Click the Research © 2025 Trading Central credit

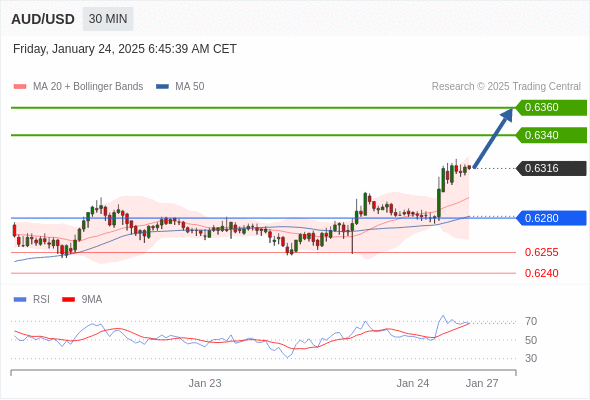coord(506,87)
